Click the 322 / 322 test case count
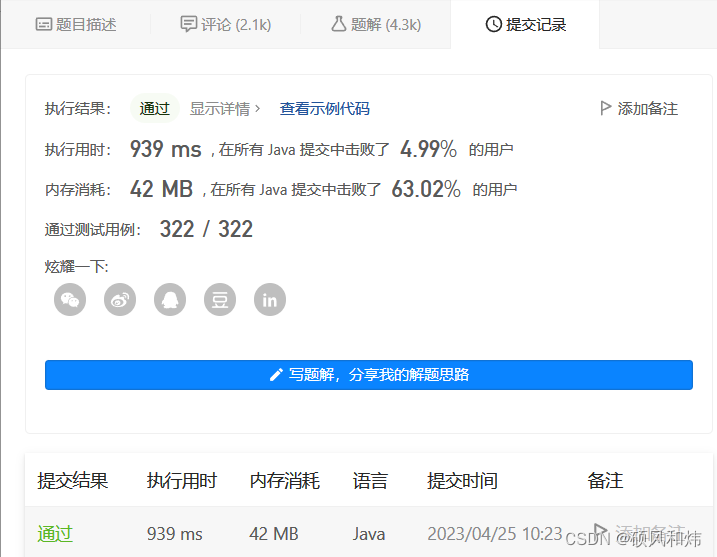717x557 pixels. point(206,229)
